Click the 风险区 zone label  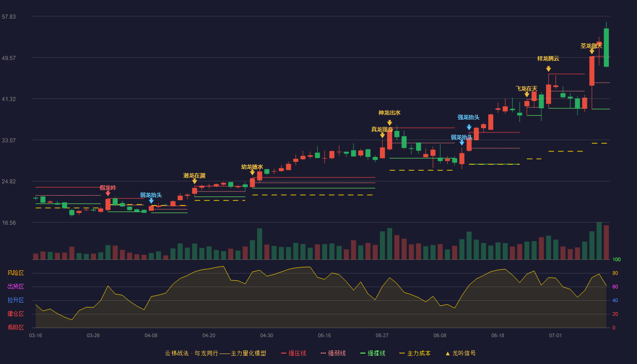pyautogui.click(x=15, y=273)
